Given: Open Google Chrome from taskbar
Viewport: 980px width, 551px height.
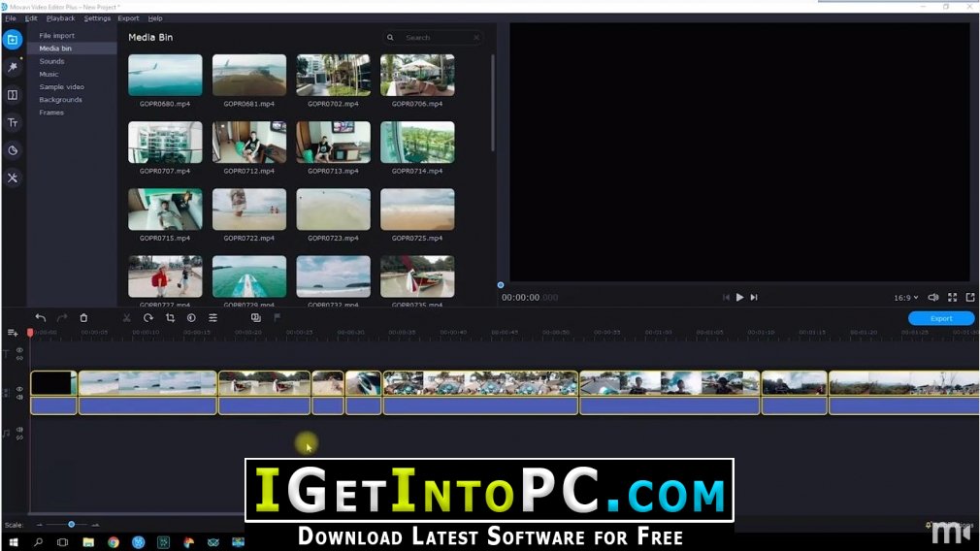Looking at the screenshot, I should point(114,542).
